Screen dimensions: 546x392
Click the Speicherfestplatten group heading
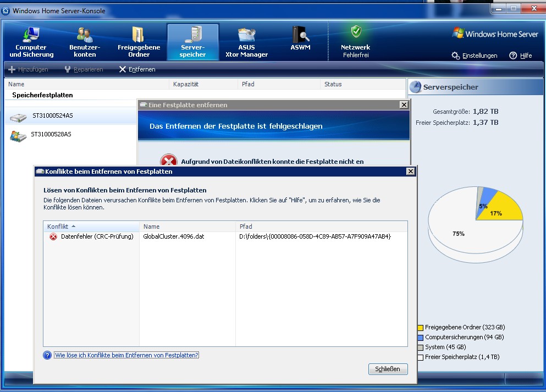[x=42, y=95]
